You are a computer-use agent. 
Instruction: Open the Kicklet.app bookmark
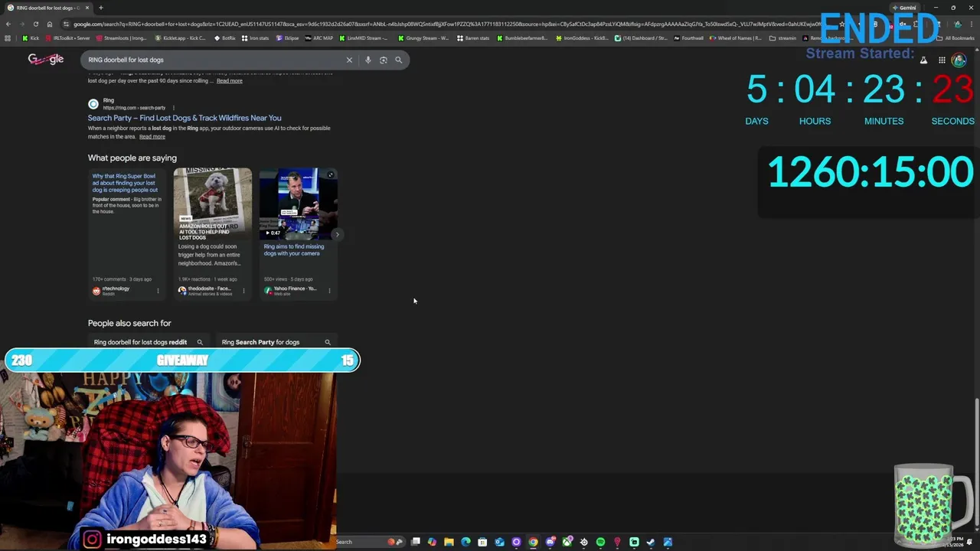coord(181,37)
